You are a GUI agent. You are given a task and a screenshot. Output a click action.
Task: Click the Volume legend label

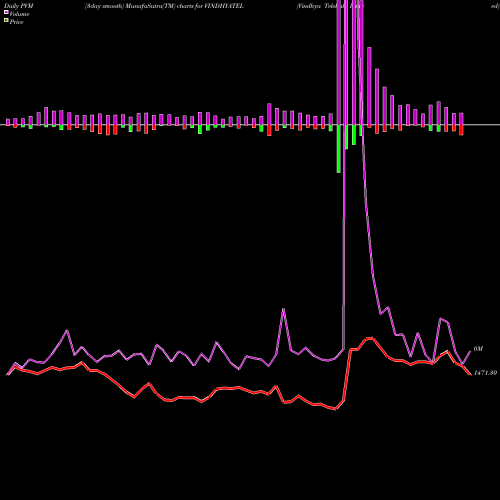coord(19,14)
